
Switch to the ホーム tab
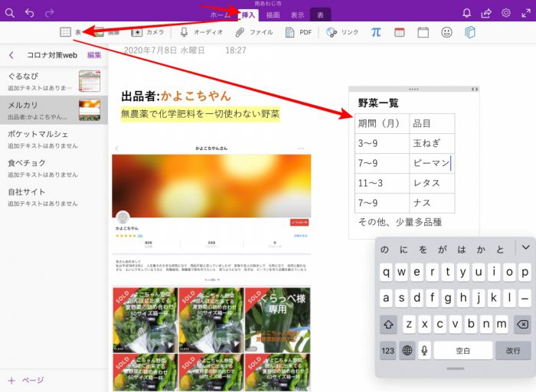coord(220,15)
